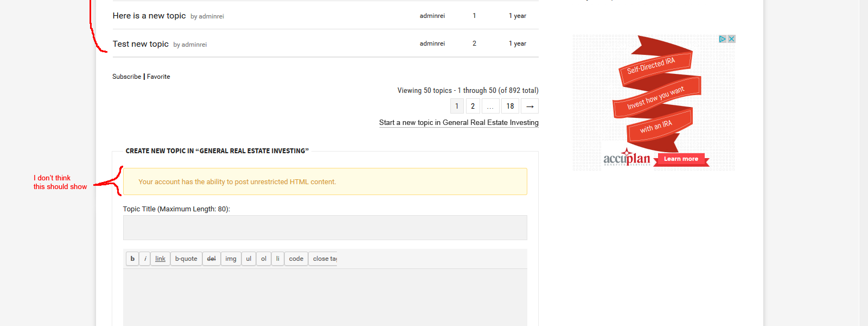Apply italic with the i button
Viewport: 868px width, 326px height.
(x=145, y=259)
